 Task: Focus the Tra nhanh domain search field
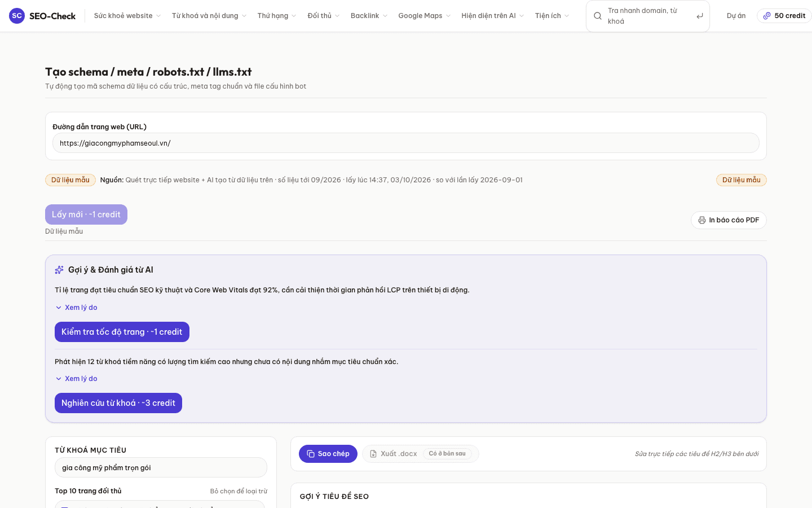pyautogui.click(x=647, y=16)
